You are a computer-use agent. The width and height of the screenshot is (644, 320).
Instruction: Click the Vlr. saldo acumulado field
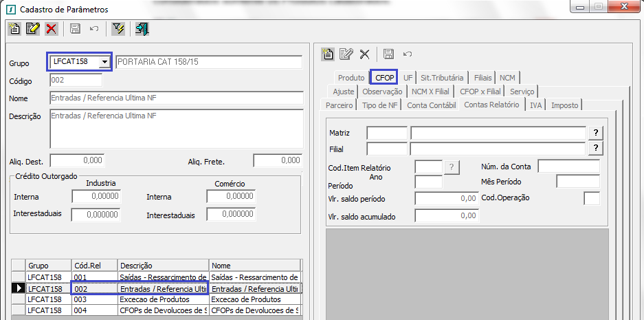tap(447, 215)
